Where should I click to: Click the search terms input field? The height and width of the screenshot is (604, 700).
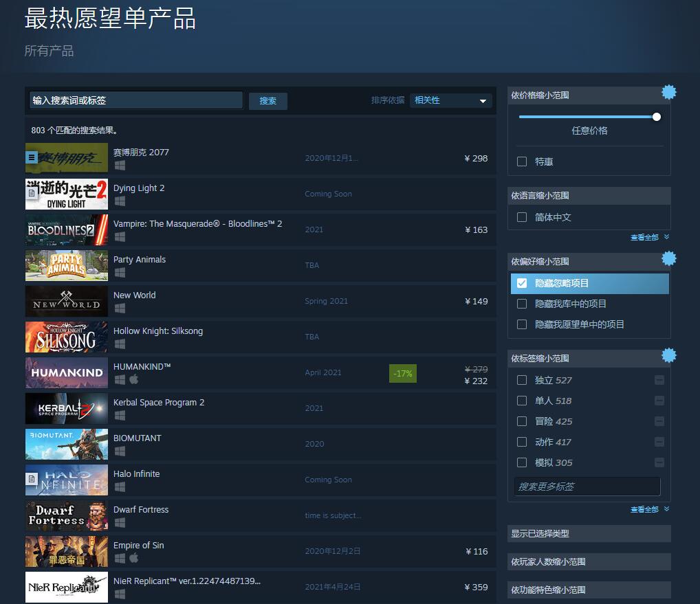(x=136, y=100)
